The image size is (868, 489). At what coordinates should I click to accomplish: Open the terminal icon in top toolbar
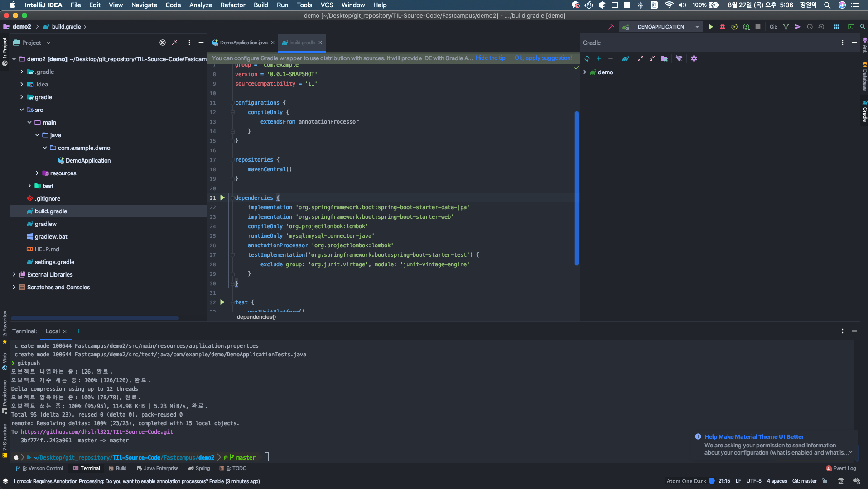[851, 27]
